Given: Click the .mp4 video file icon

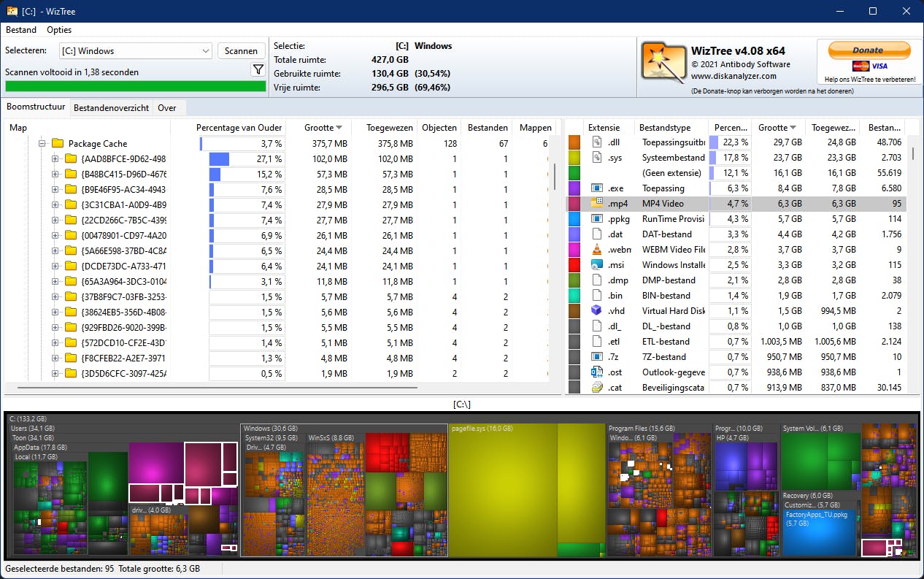Looking at the screenshot, I should click(x=596, y=204).
